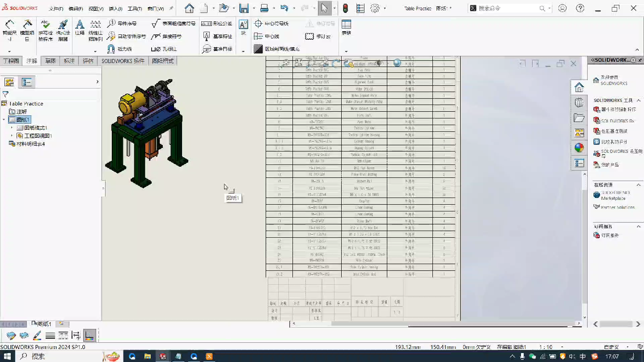This screenshot has width=644, height=362.
Task: Collapse the SOLIDWORKS 工具 section
Action: point(639,100)
